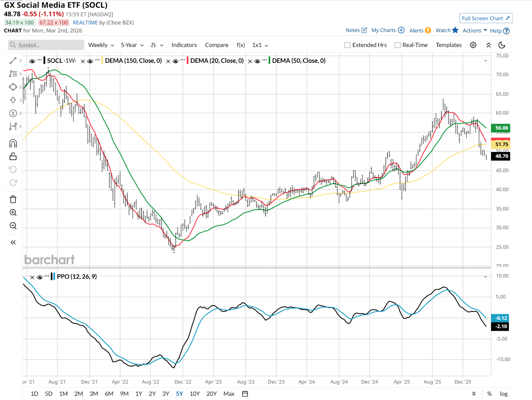Toggle the magnet snap tool
The width and height of the screenshot is (532, 400).
13,143
